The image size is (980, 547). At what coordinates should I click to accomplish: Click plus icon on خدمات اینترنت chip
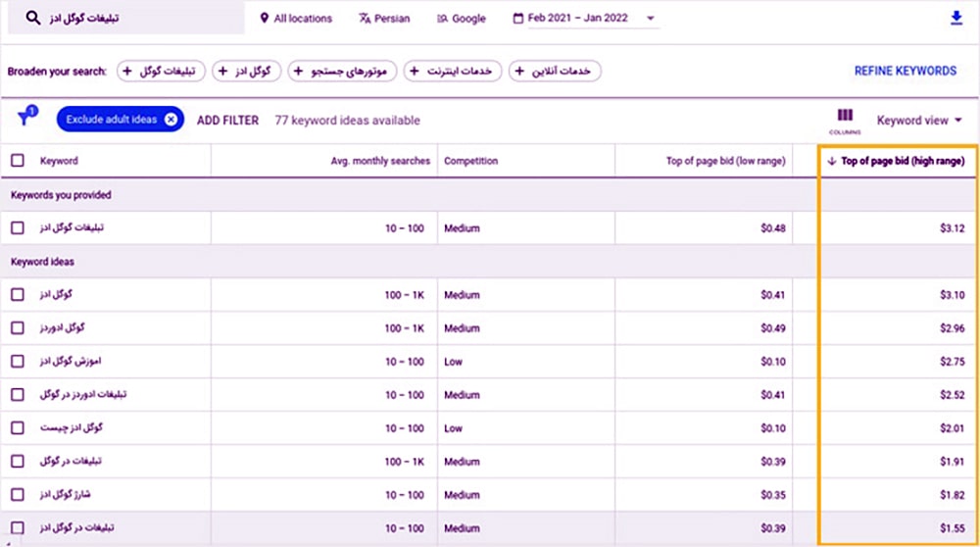(x=414, y=71)
